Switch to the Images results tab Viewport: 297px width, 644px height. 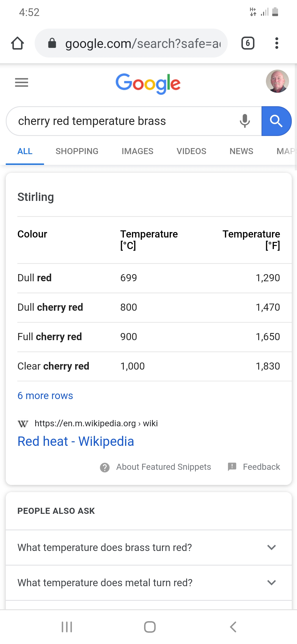pyautogui.click(x=137, y=151)
